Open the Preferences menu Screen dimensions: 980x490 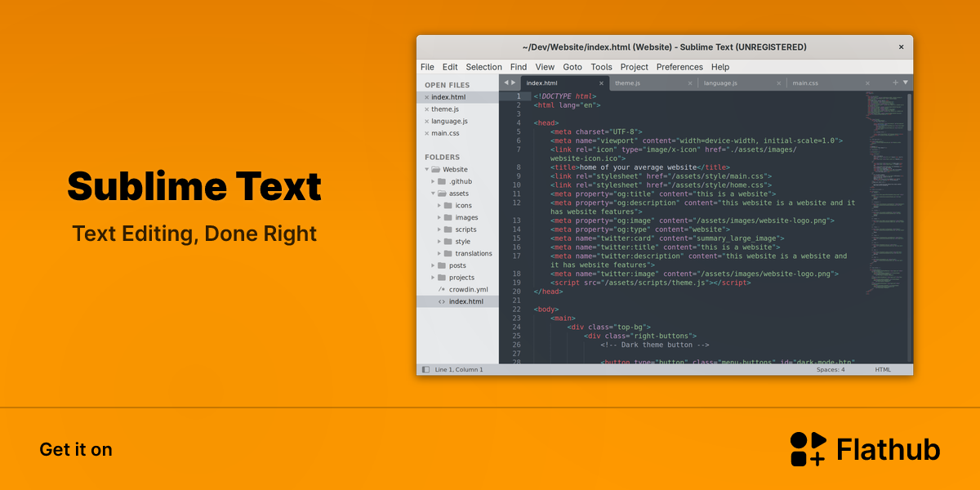pos(679,67)
